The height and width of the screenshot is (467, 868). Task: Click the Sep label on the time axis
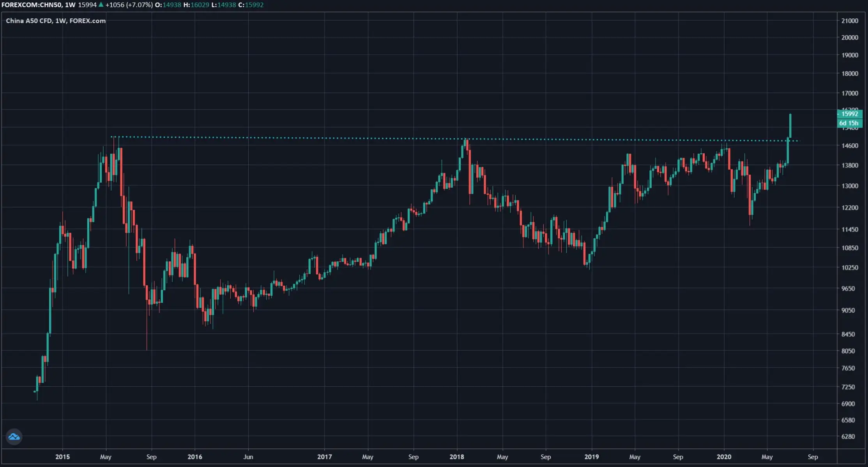point(152,457)
